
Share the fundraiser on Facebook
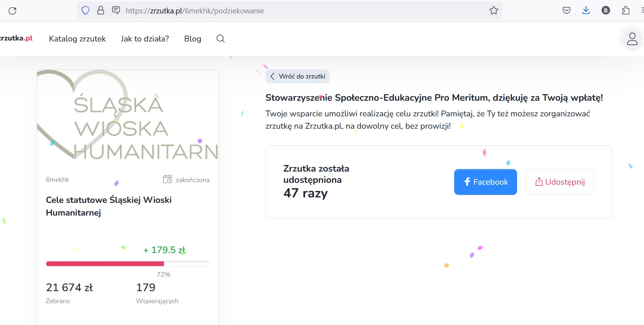pyautogui.click(x=485, y=182)
